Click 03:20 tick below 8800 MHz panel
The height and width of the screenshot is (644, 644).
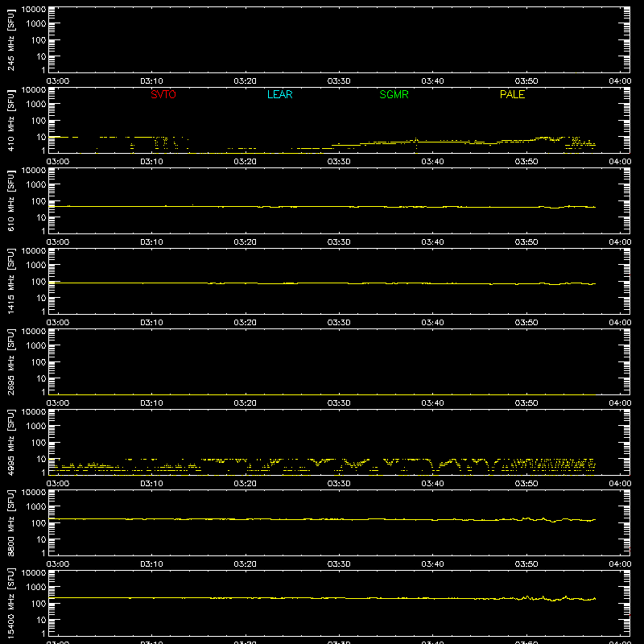tap(246, 564)
